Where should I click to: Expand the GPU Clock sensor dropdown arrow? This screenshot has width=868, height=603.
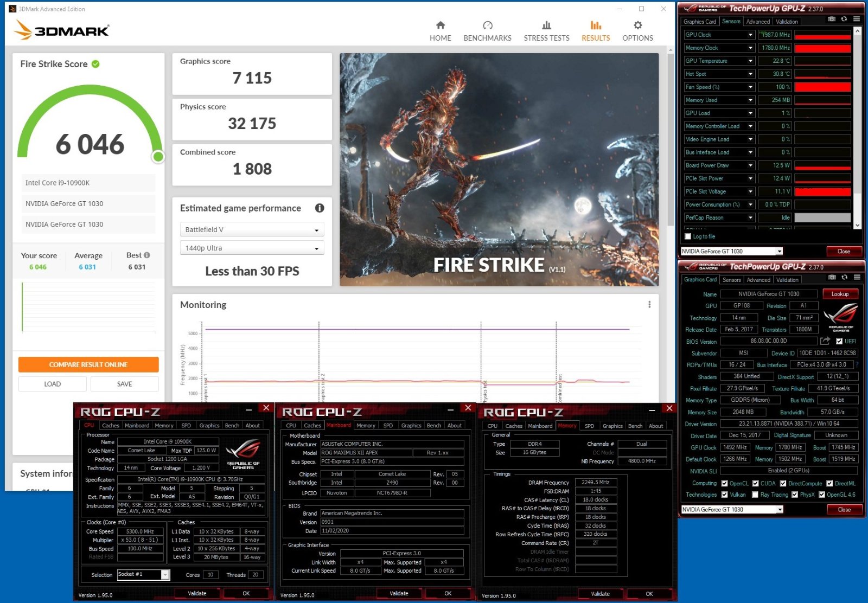pyautogui.click(x=750, y=35)
